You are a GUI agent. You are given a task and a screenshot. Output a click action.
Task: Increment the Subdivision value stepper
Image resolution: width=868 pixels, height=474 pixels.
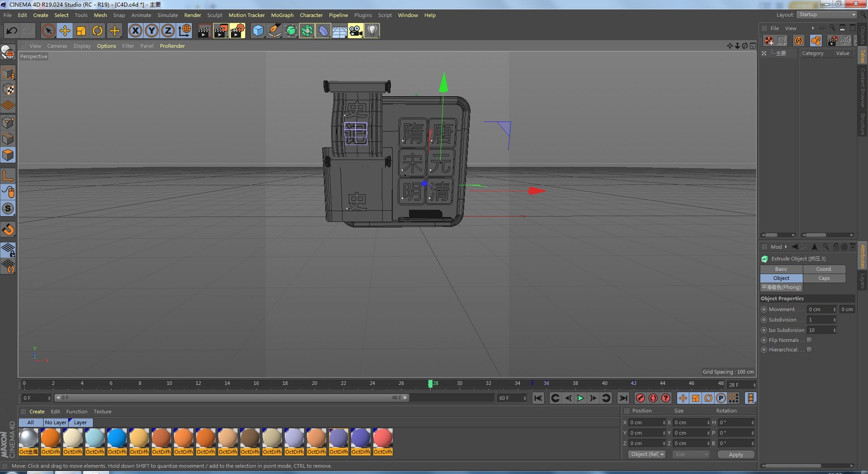click(x=834, y=320)
